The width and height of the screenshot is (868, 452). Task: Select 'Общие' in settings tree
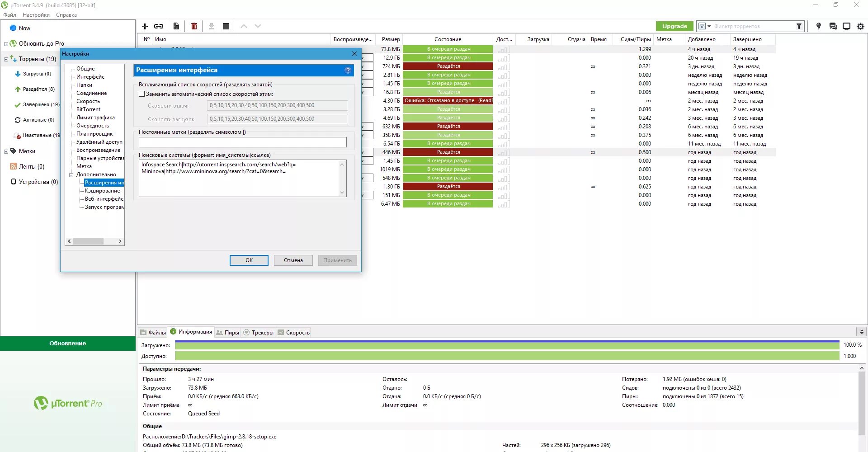tap(85, 69)
